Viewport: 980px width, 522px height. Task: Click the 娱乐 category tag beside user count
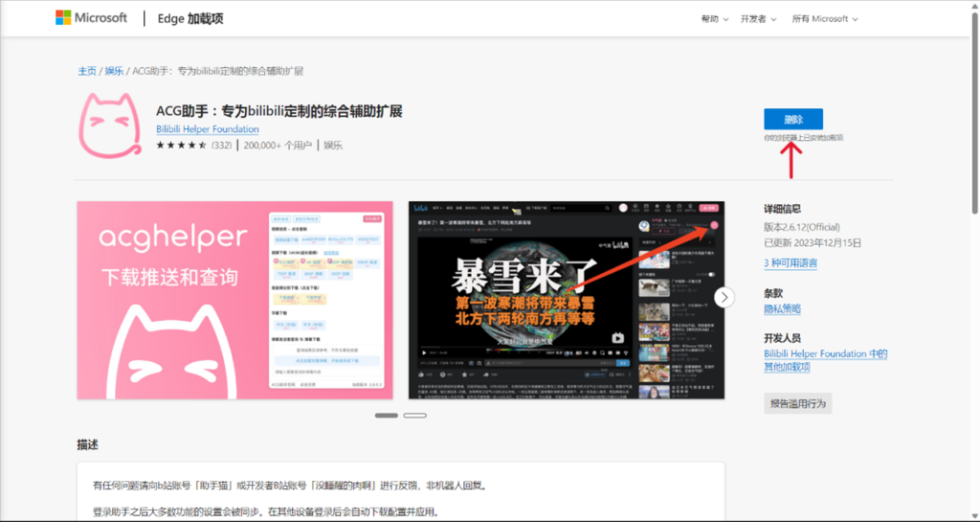333,145
